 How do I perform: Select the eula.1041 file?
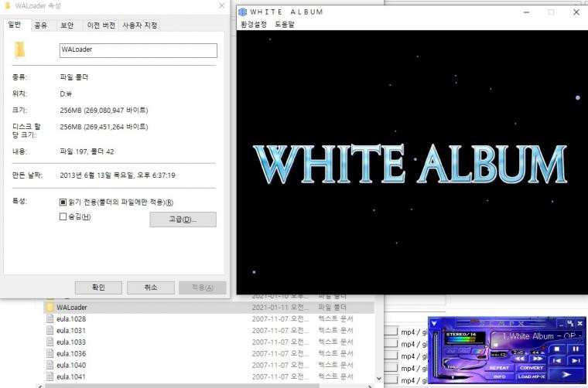pos(71,376)
